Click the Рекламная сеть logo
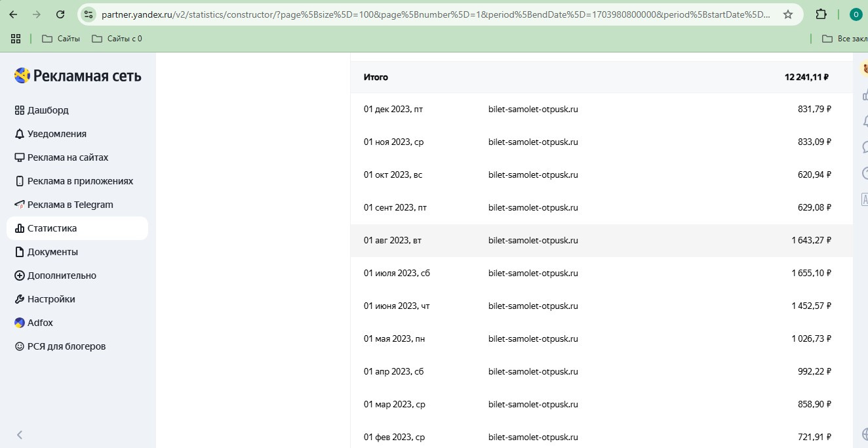 pyautogui.click(x=77, y=75)
